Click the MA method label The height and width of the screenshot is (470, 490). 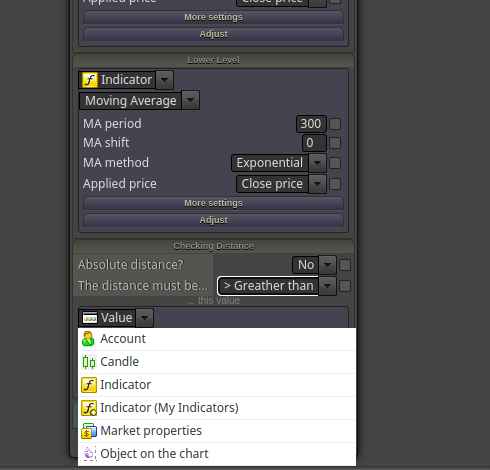click(116, 163)
